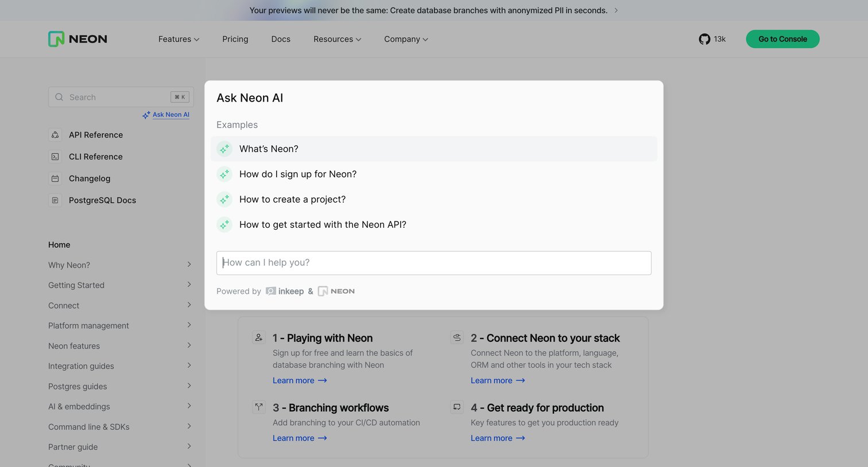Open the Features dropdown menu

[x=179, y=39]
